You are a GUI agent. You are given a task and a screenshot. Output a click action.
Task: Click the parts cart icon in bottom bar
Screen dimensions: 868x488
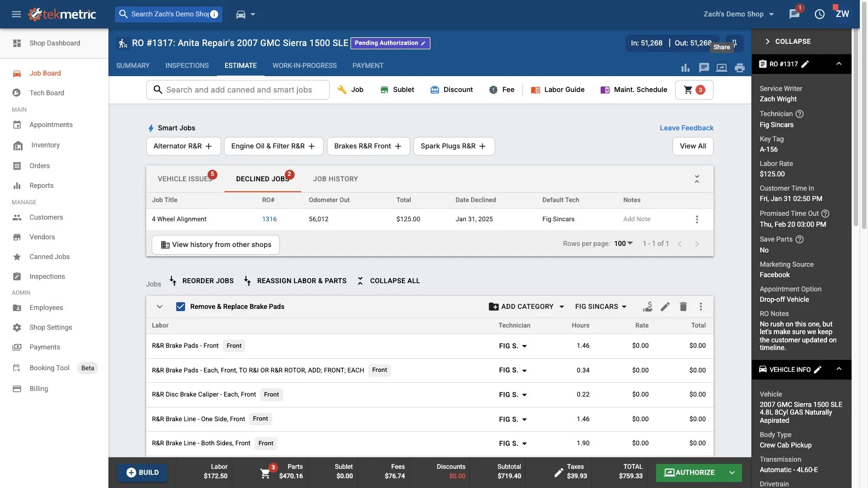[x=266, y=473]
